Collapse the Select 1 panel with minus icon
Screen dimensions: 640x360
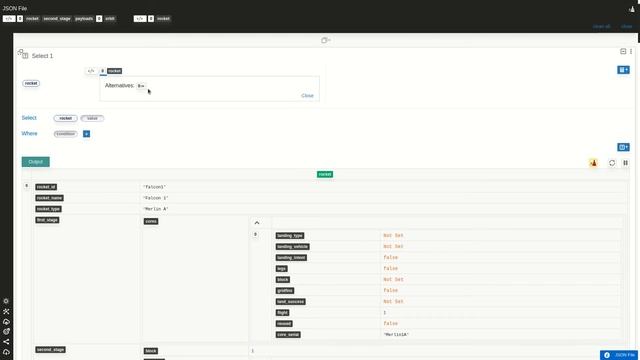tap(623, 51)
